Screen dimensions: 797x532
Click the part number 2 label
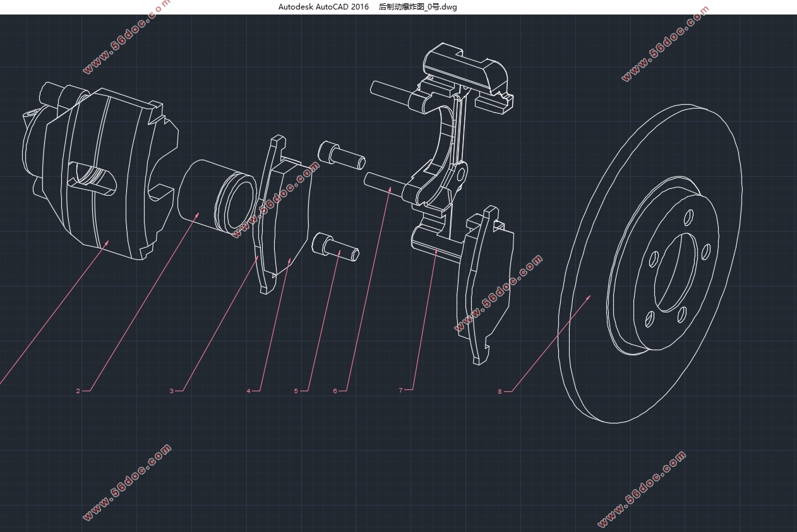[78, 391]
